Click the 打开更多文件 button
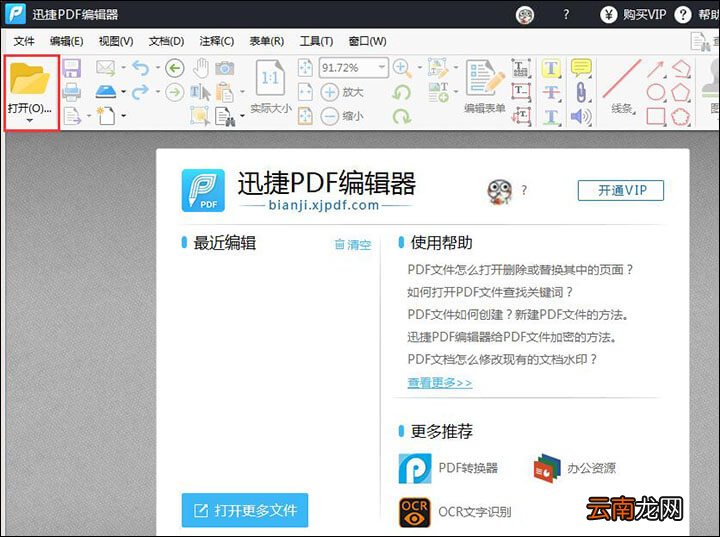 tap(245, 510)
